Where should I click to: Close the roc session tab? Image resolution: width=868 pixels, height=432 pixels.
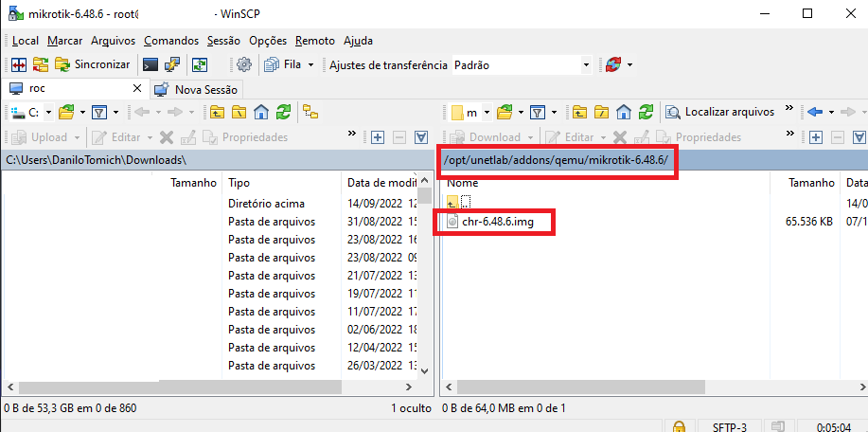click(x=138, y=89)
